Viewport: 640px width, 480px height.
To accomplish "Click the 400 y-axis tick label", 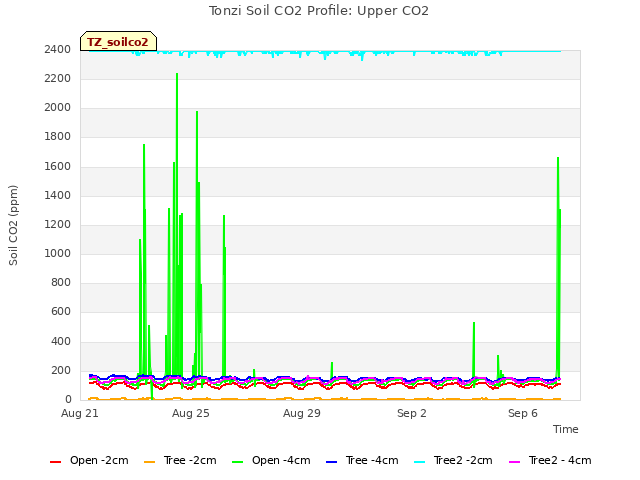I will tap(61, 341).
